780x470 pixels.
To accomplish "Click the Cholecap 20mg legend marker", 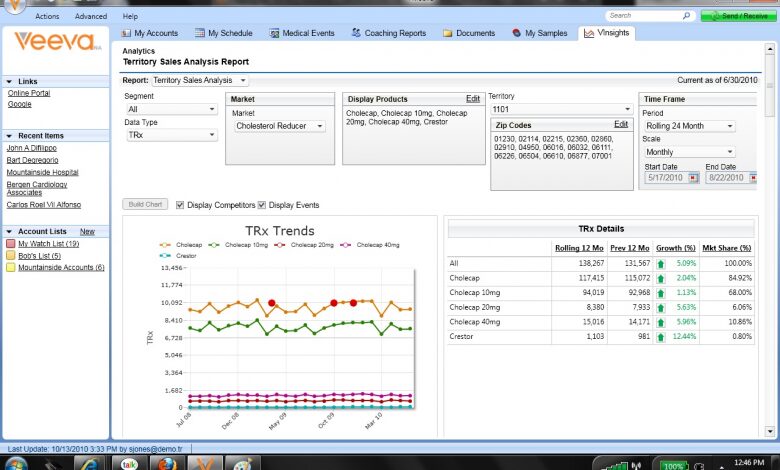I will tap(280, 245).
